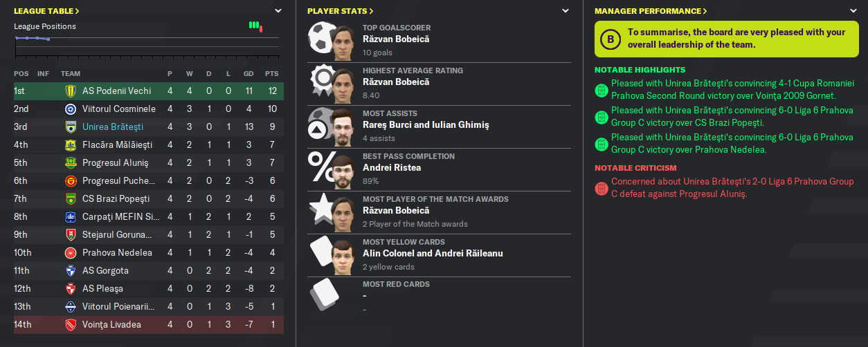Open the Player Stats panel dropdown arrow
The image size is (868, 347).
pyautogui.click(x=566, y=11)
